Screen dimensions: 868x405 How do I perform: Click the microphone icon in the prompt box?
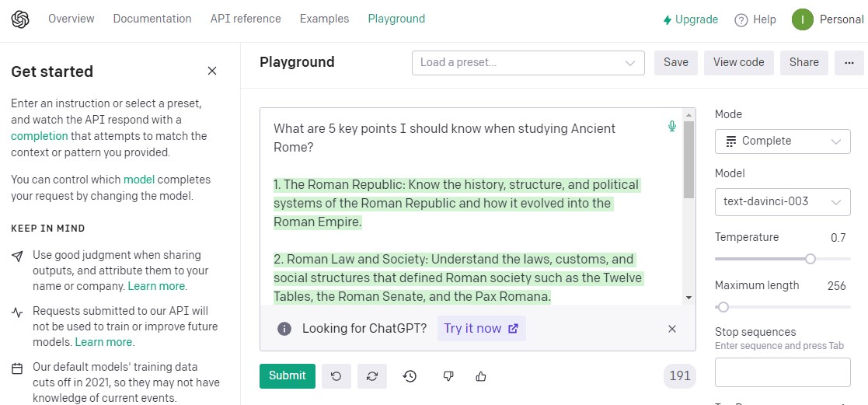(672, 126)
